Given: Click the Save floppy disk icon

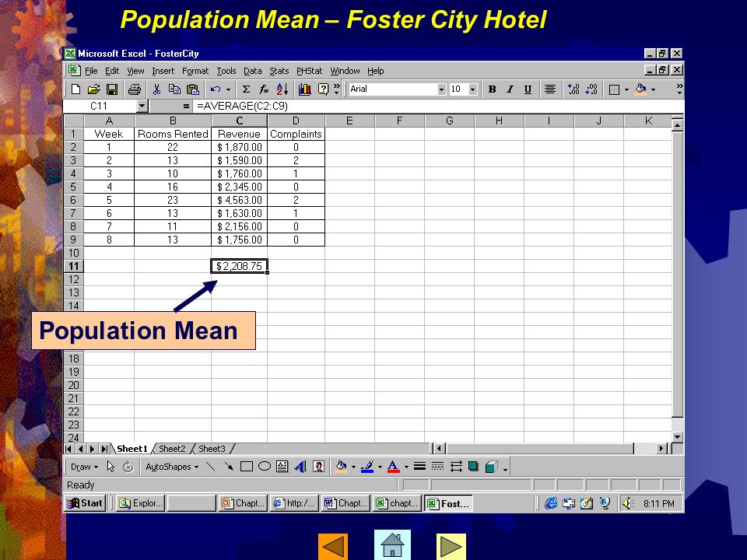Looking at the screenshot, I should pyautogui.click(x=112, y=89).
